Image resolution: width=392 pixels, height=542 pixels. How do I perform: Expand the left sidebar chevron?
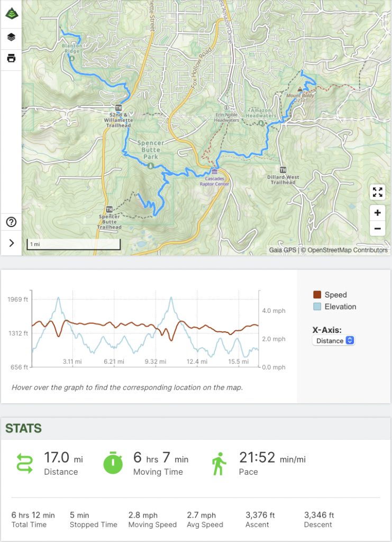point(11,242)
